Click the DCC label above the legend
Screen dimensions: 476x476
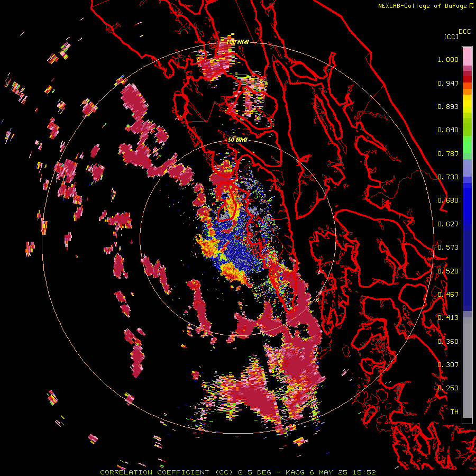(465, 32)
